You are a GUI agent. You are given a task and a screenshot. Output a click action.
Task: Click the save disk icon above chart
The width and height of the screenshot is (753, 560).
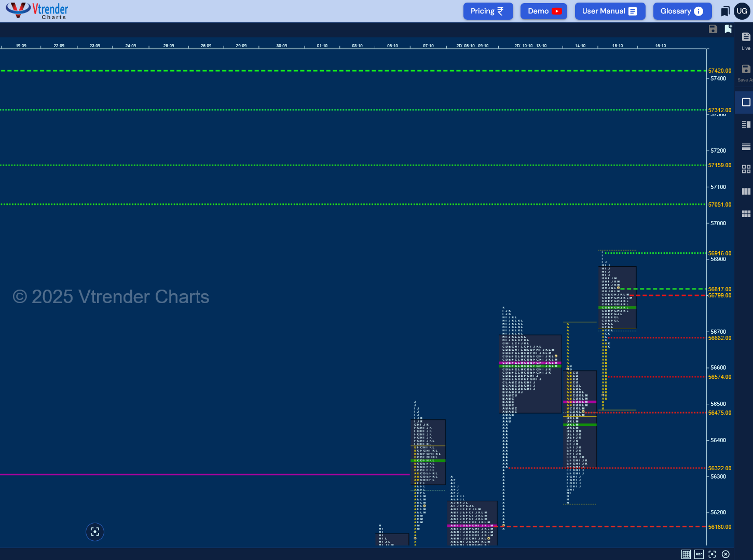713,29
